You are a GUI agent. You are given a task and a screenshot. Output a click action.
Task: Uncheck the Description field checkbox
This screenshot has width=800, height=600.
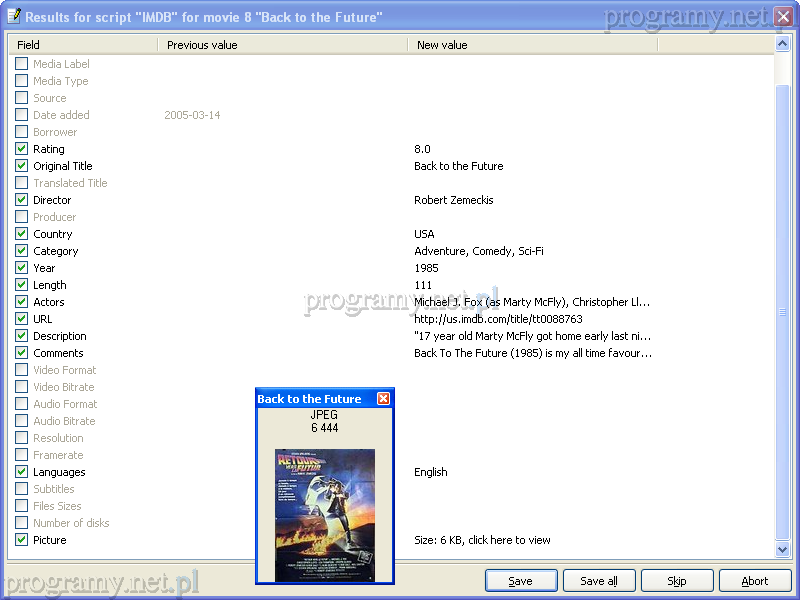(x=22, y=336)
